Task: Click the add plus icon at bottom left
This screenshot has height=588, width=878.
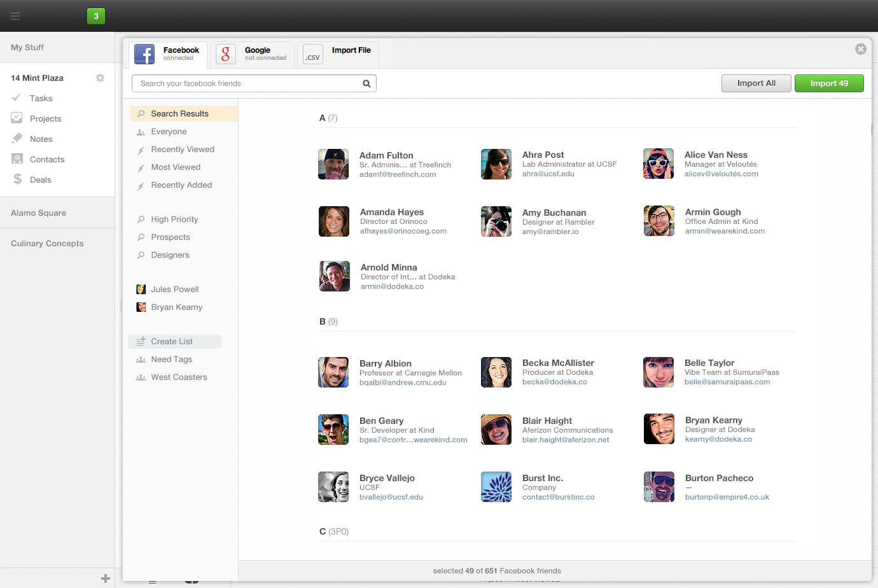Action: point(106,578)
